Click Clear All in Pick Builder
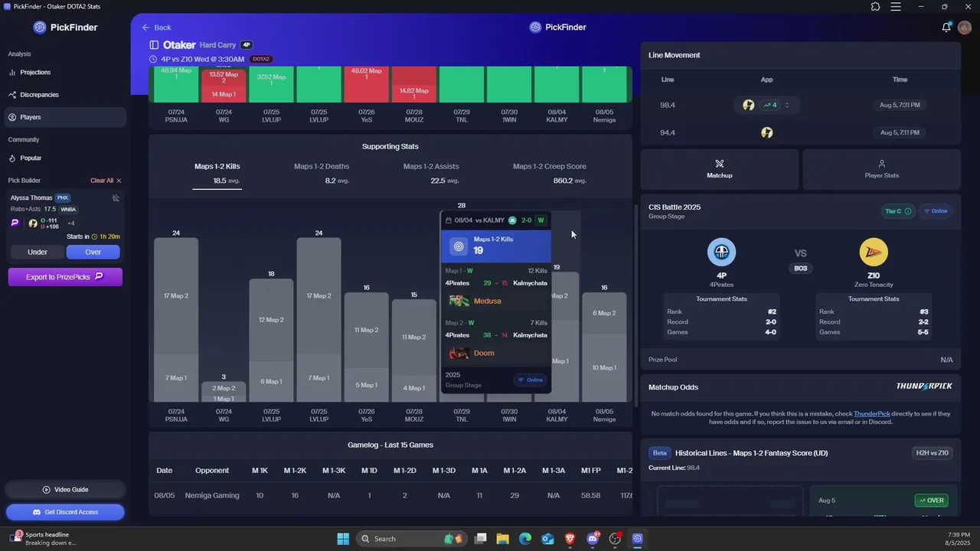 [106, 181]
